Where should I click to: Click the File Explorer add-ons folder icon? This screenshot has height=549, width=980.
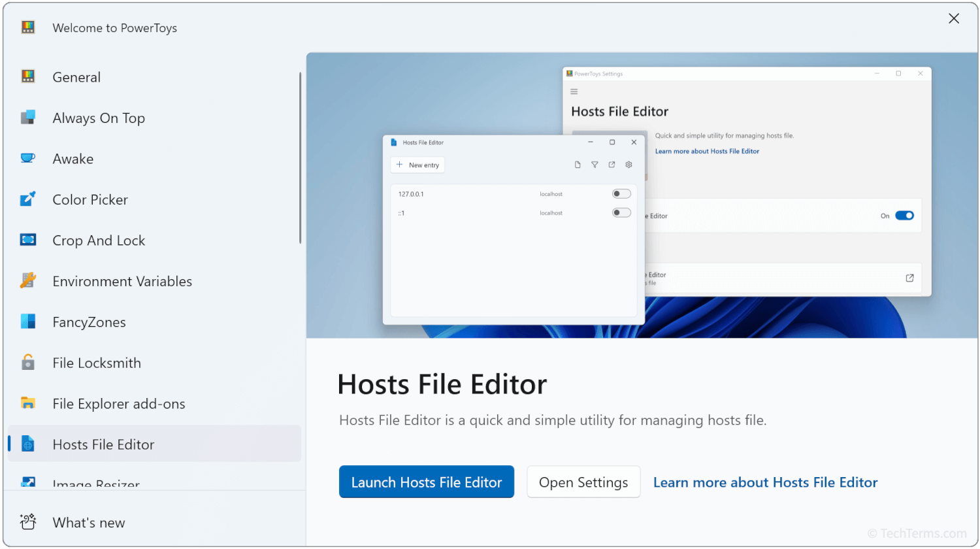click(28, 403)
